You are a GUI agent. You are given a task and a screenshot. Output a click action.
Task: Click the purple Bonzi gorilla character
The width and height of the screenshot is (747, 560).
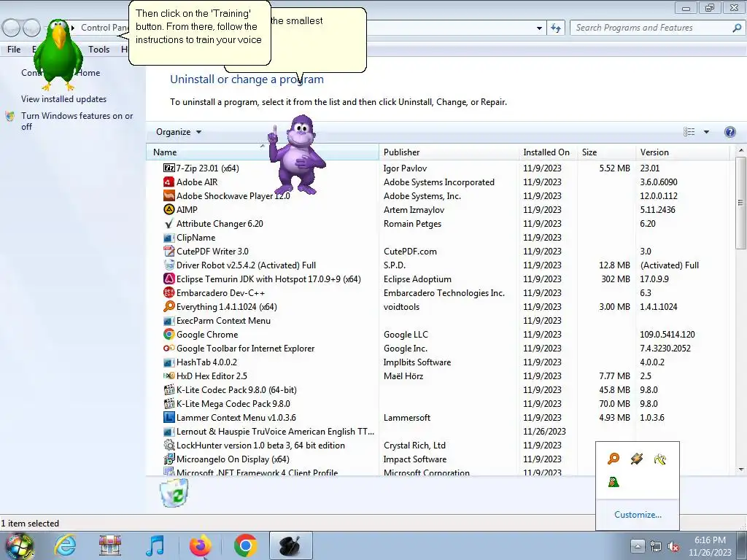(x=298, y=155)
